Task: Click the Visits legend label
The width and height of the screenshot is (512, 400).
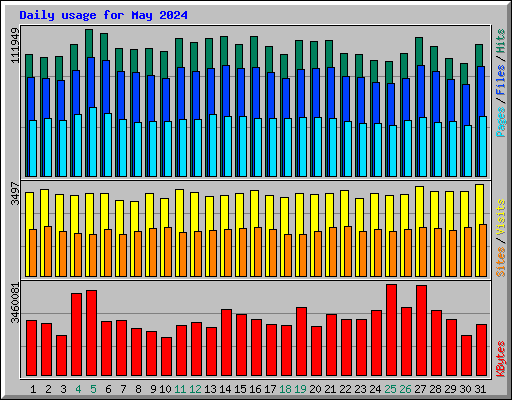Action: point(501,218)
